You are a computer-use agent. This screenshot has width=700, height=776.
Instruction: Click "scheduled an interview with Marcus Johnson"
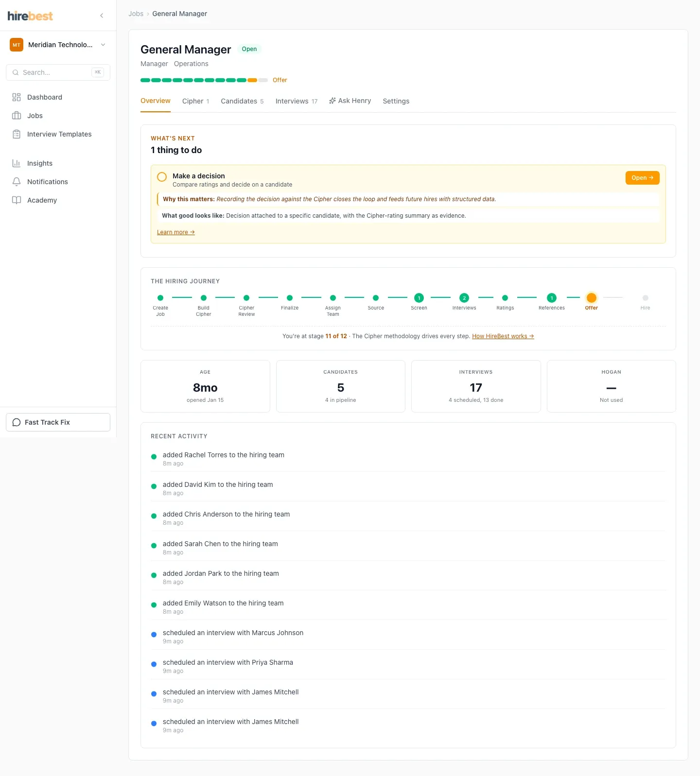(233, 633)
